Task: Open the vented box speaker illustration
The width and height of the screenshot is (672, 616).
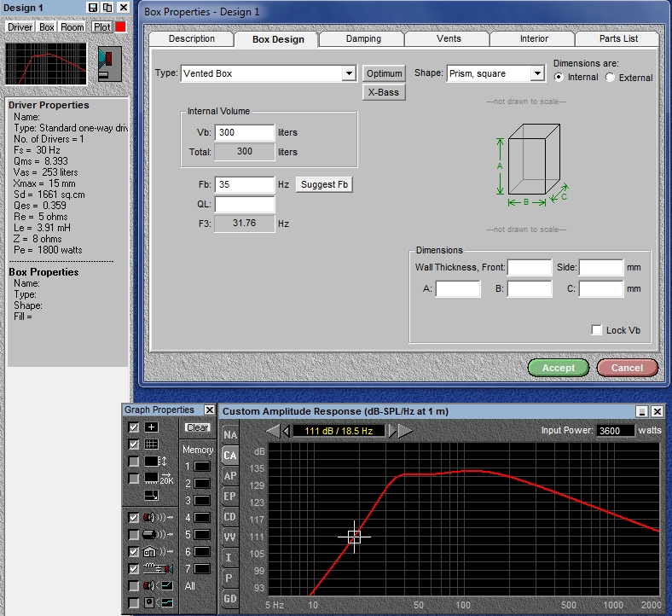Action: (110, 64)
